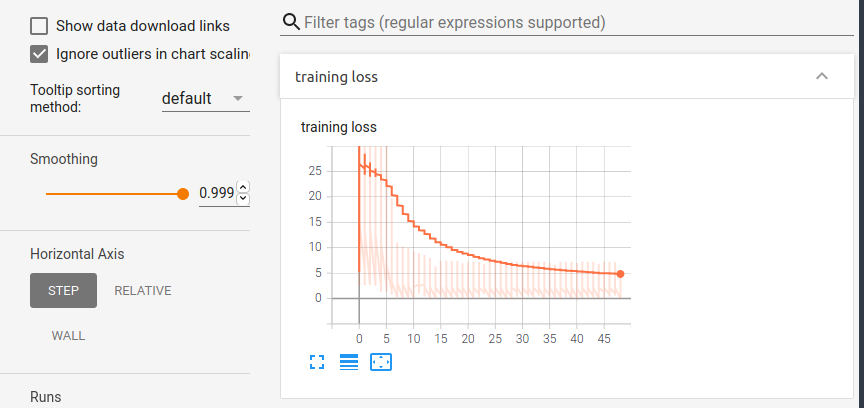Image resolution: width=864 pixels, height=408 pixels.
Task: Decrease smoothing value with down arrow
Action: 243,198
